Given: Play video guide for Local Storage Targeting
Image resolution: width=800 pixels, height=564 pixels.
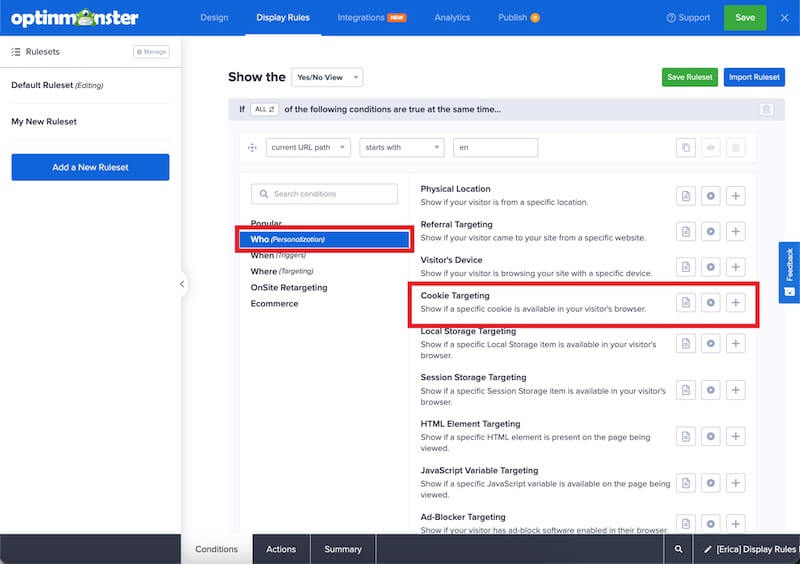Looking at the screenshot, I should [711, 344].
